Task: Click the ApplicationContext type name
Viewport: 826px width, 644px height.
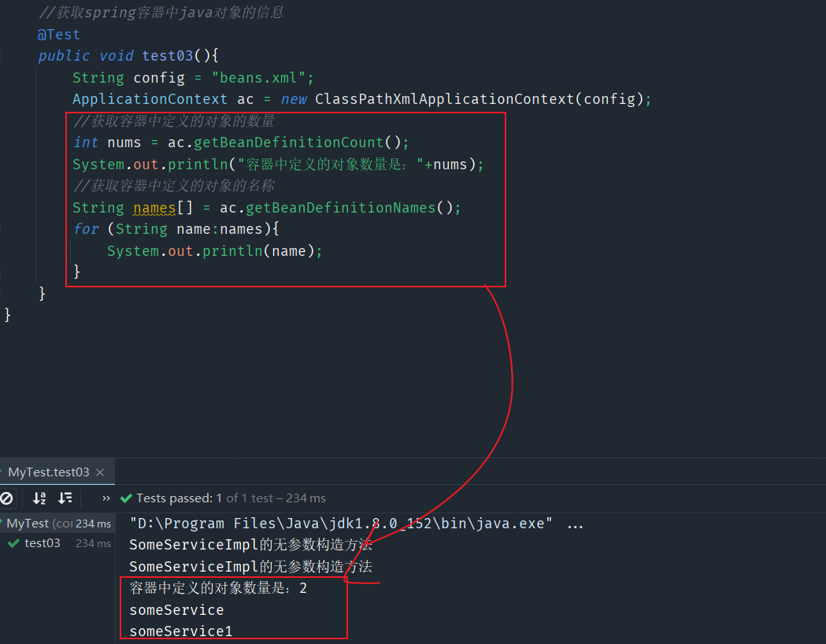Action: click(x=150, y=99)
